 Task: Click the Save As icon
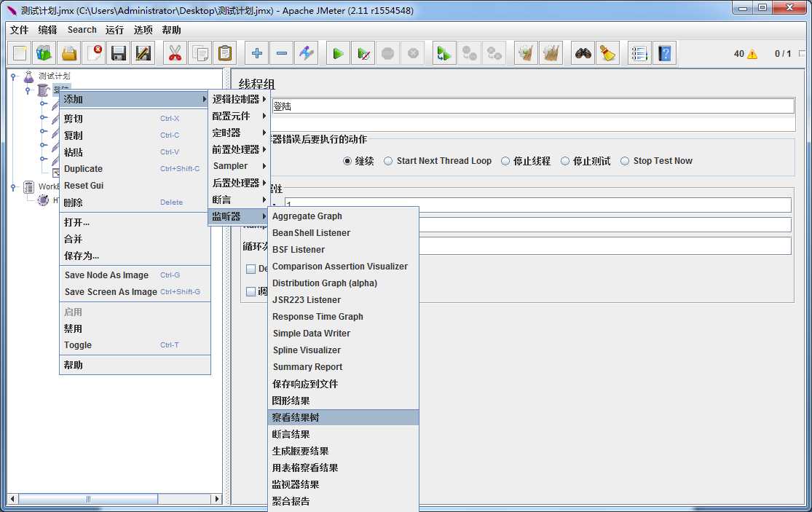(143, 53)
